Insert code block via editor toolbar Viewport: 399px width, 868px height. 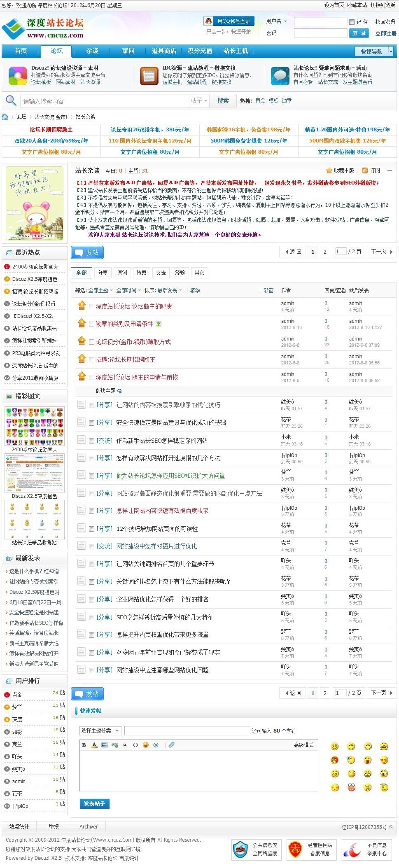135,745
